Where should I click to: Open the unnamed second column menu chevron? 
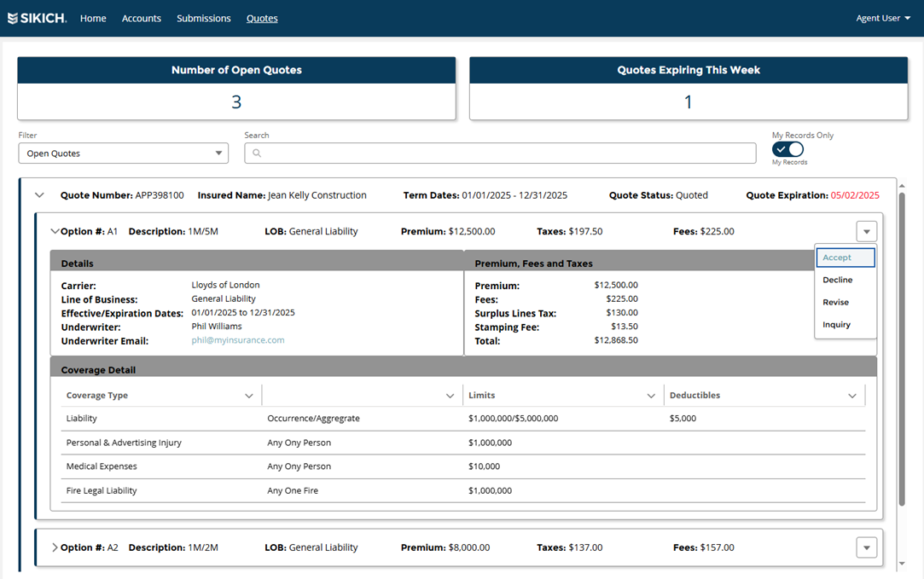(x=450, y=396)
